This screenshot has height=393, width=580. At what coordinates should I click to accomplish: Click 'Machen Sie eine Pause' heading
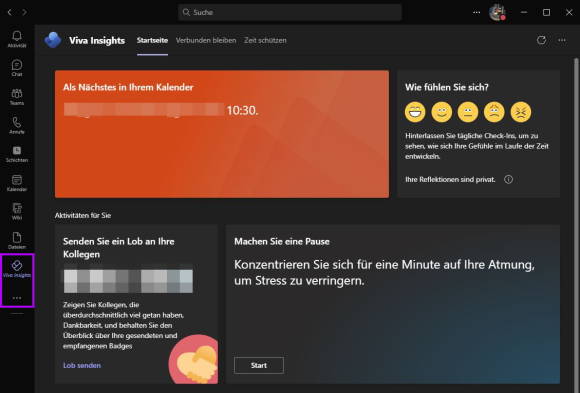282,242
